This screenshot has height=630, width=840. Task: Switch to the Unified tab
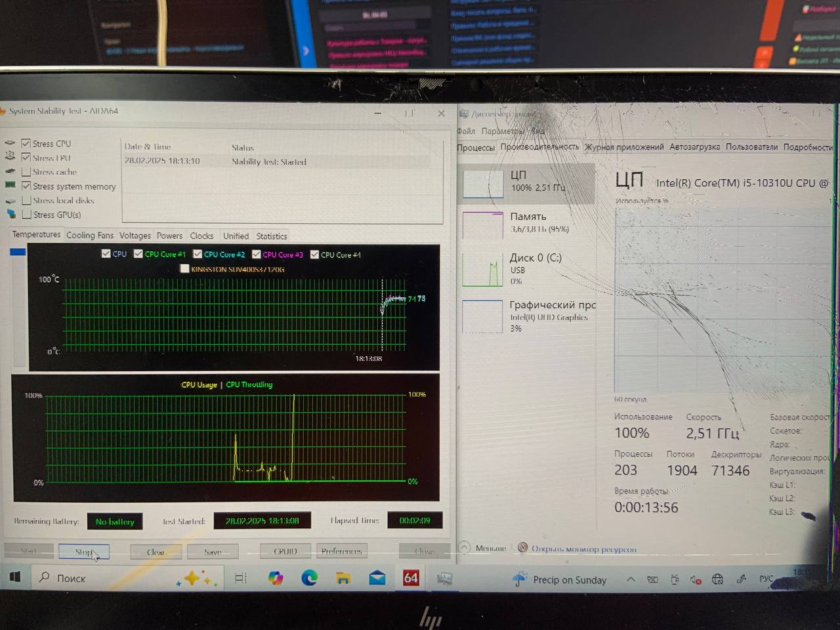coord(236,236)
